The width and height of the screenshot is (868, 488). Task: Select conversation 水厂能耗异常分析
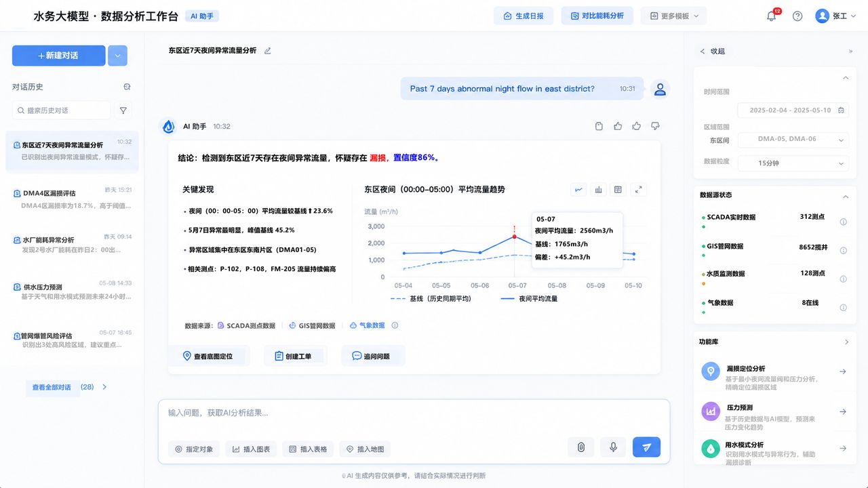pos(72,245)
